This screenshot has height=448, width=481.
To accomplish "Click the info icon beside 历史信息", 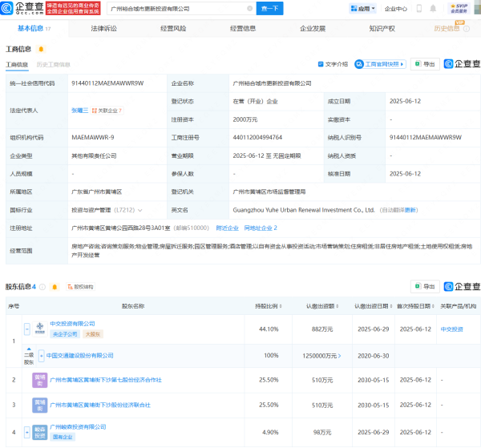I will tap(467, 29).
